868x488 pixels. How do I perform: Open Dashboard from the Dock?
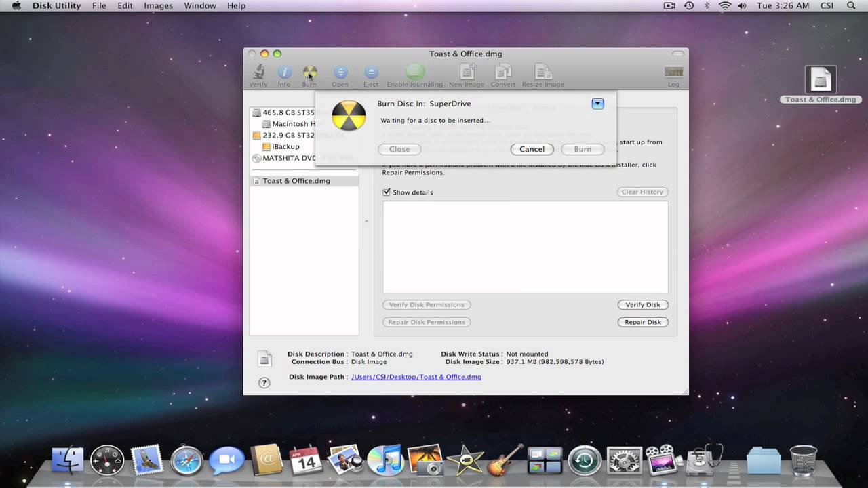[107, 460]
